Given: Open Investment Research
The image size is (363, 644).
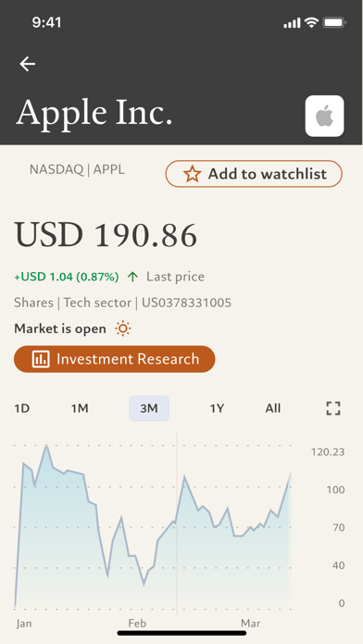Looking at the screenshot, I should coord(114,359).
